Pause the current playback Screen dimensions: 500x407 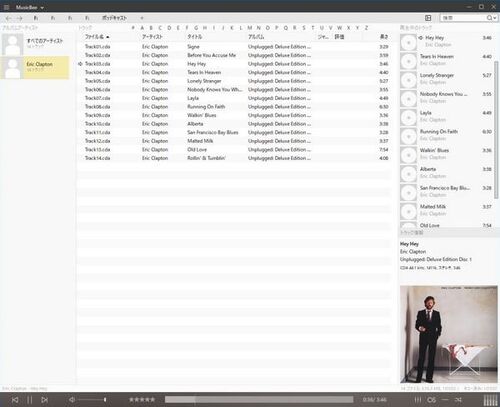pyautogui.click(x=30, y=399)
